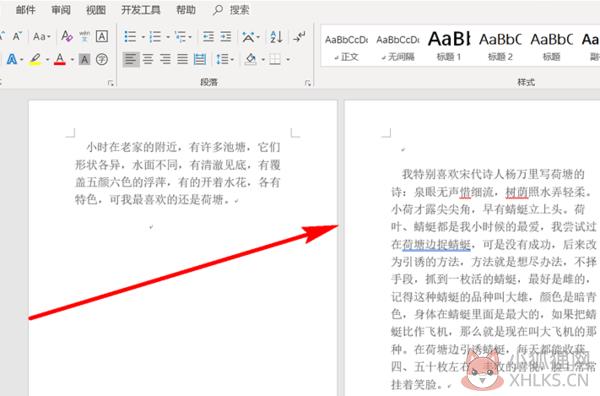Apply the 标题 1 style

[449, 47]
